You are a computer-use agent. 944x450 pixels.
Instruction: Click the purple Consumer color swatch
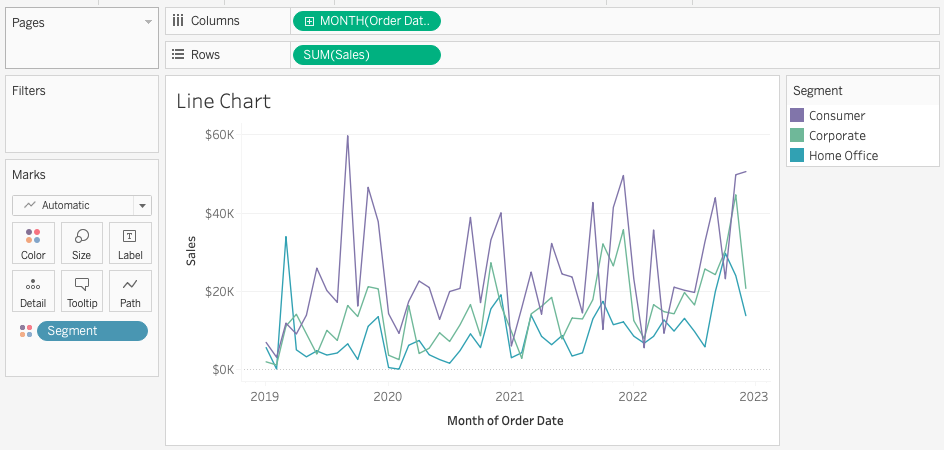(x=797, y=116)
